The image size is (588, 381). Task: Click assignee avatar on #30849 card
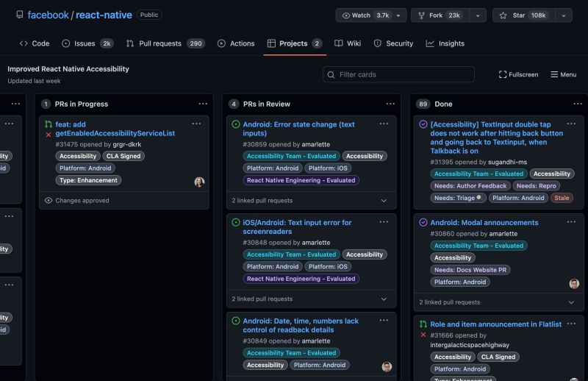click(387, 367)
